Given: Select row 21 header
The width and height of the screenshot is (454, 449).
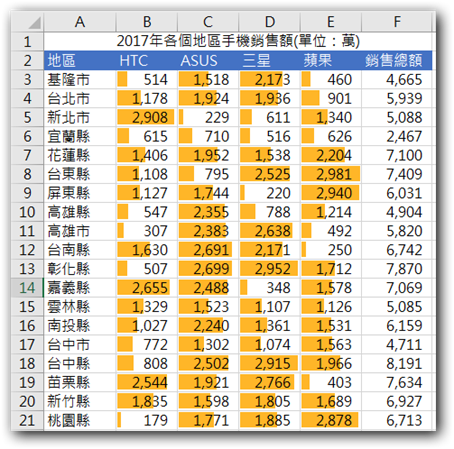Looking at the screenshot, I should [27, 420].
